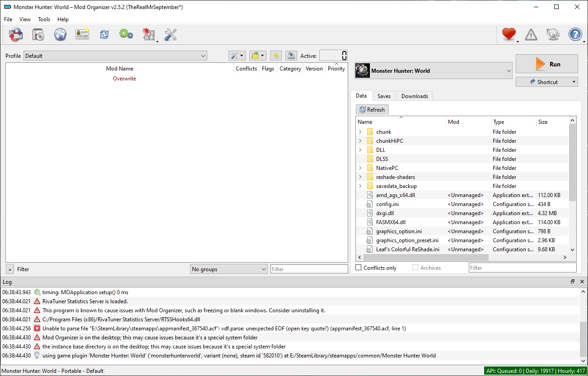The width and height of the screenshot is (588, 376).
Task: Open the No groups dropdown
Action: coord(229,269)
